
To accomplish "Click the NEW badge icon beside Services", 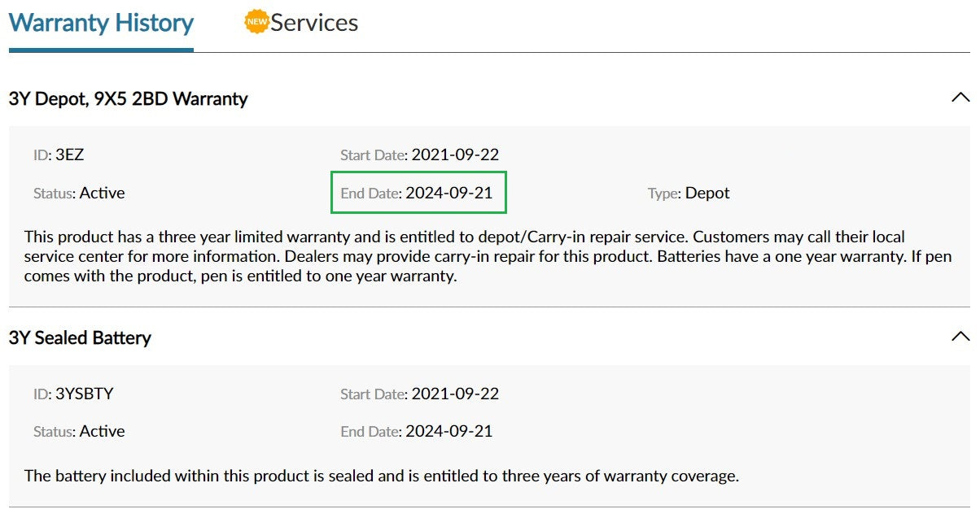I will pos(256,23).
